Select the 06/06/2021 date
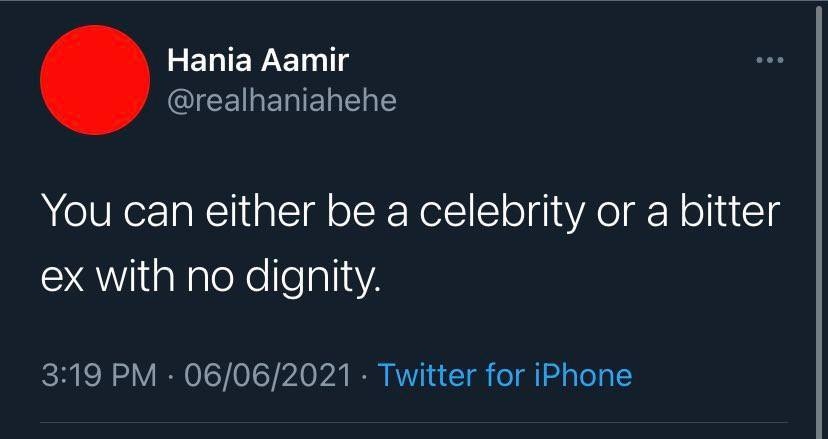This screenshot has width=828, height=439. (x=268, y=375)
